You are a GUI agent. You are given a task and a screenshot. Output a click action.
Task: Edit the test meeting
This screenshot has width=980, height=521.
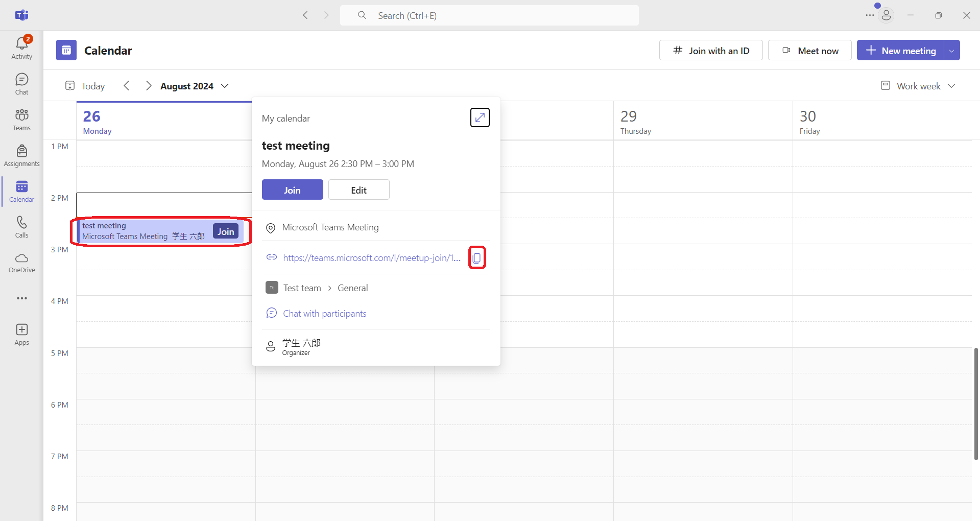[x=359, y=190]
